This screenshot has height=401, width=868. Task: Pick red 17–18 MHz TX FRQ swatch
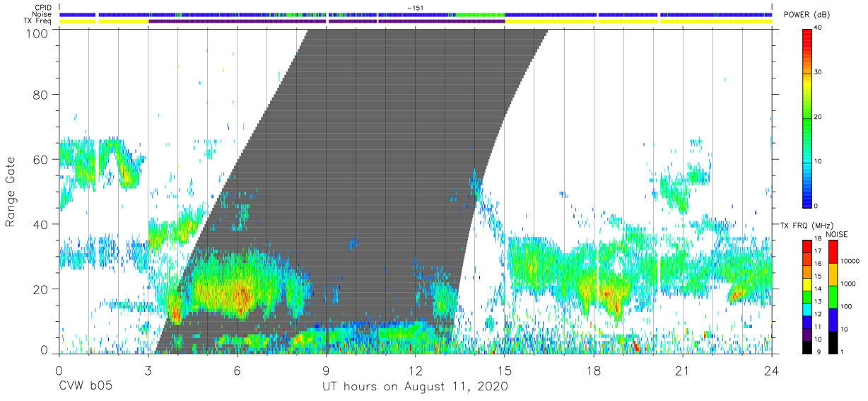(807, 247)
